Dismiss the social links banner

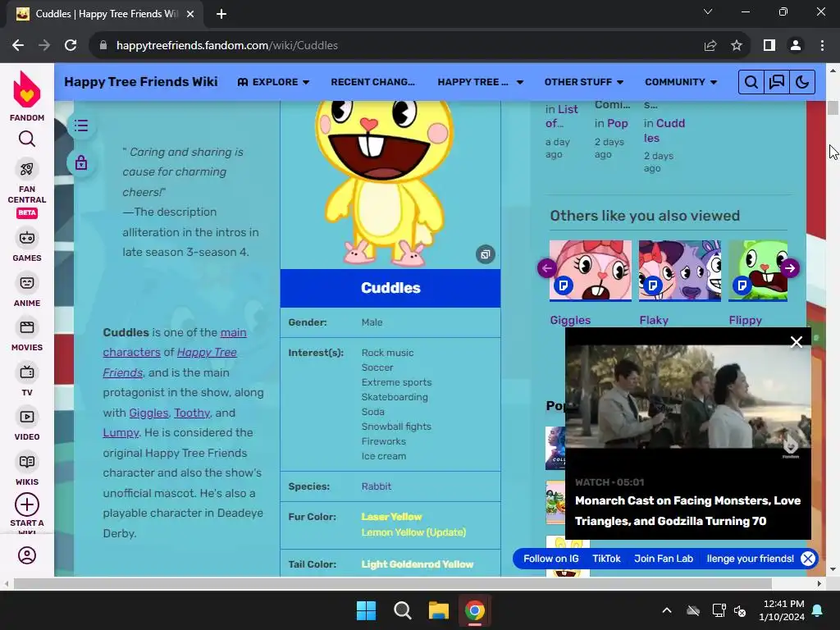pos(808,559)
